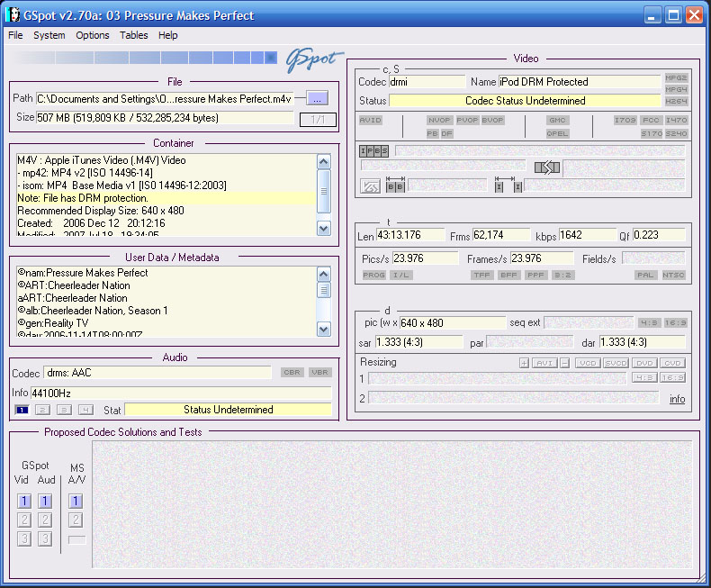Click the 1/1 file counter button
This screenshot has height=588, width=711.
(x=318, y=120)
